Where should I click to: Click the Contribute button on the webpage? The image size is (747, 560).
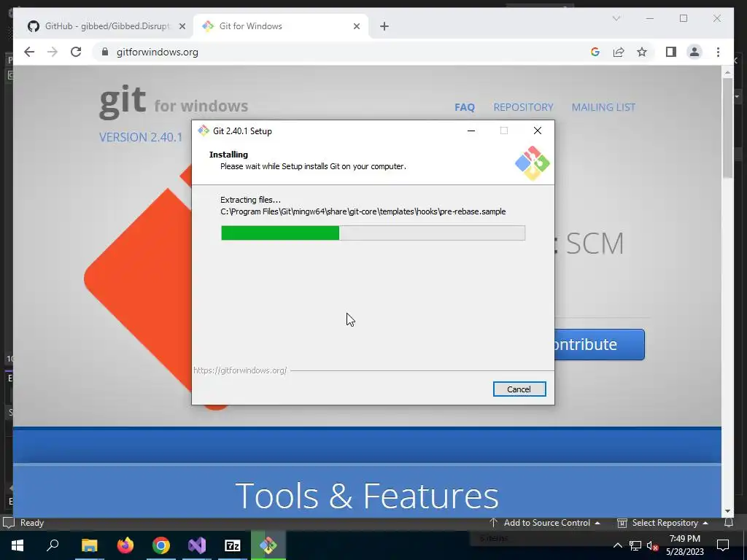600,344
